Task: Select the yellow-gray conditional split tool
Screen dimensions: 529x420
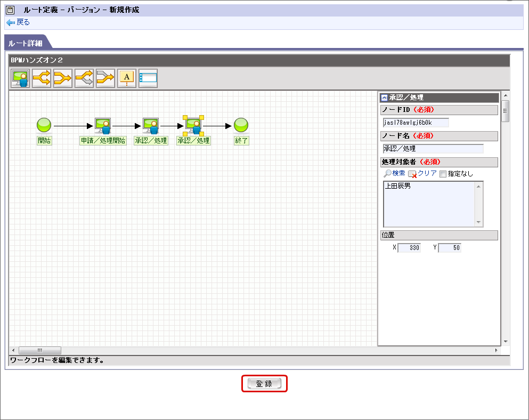Action: tap(84, 78)
